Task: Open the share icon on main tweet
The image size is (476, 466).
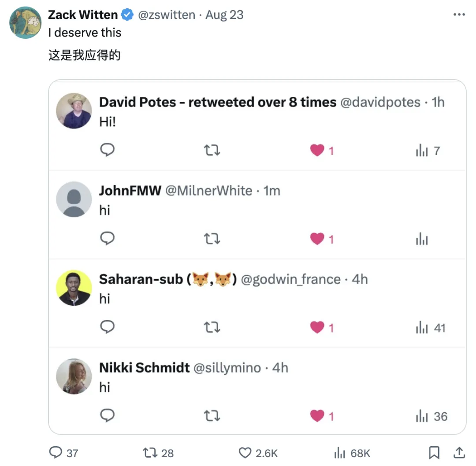Action: pyautogui.click(x=459, y=452)
